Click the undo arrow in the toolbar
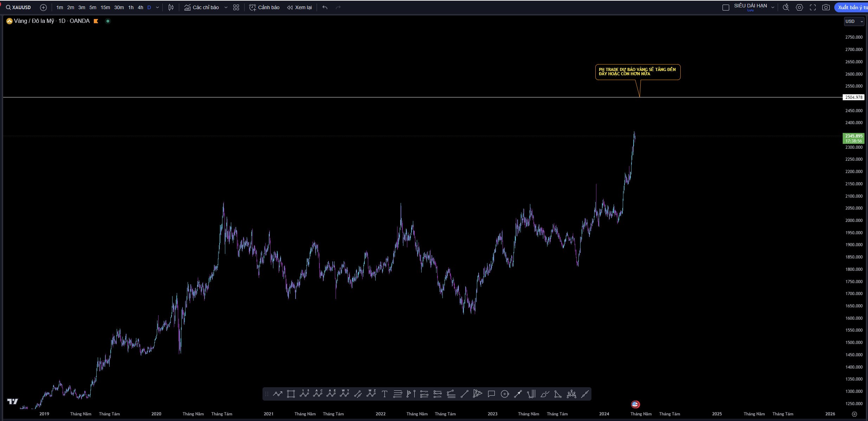 pos(325,7)
